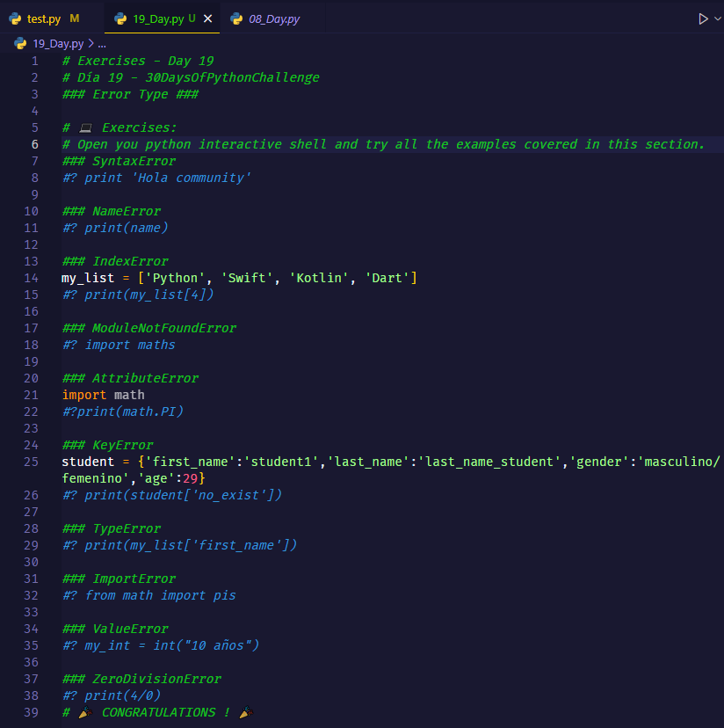This screenshot has height=728, width=724.
Task: Click the '#?print(math.PI)' line
Action: coord(122,411)
